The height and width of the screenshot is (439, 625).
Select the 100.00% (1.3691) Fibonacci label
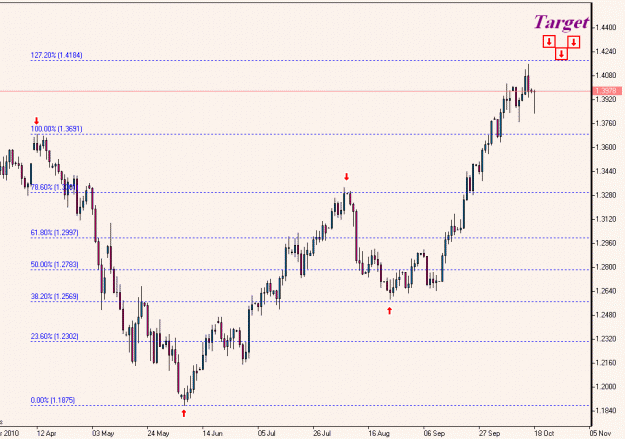(57, 129)
